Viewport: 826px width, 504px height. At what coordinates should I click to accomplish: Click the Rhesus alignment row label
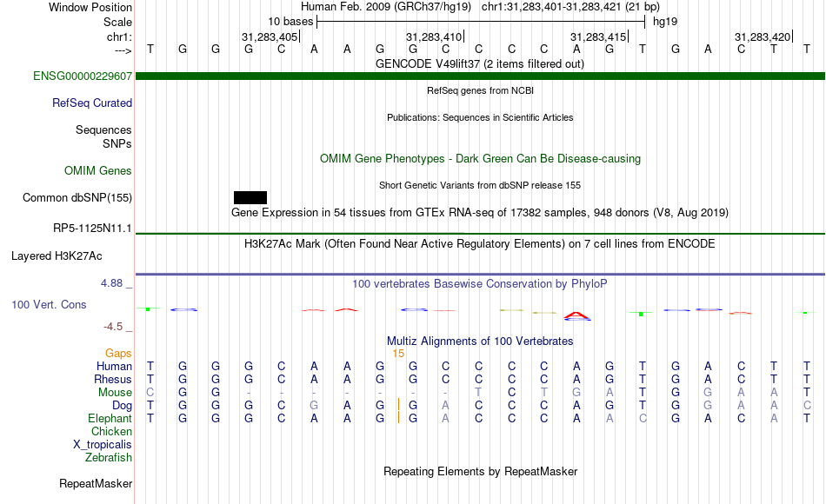point(113,380)
